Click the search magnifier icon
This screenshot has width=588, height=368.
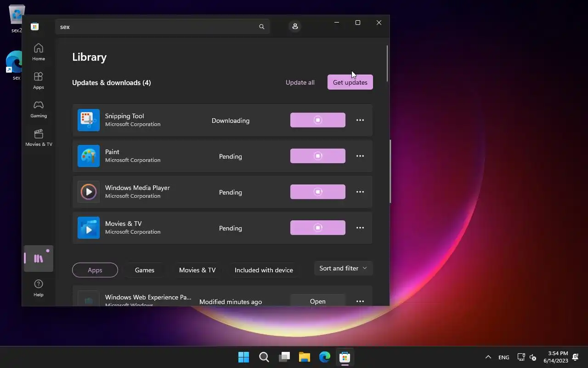(262, 27)
